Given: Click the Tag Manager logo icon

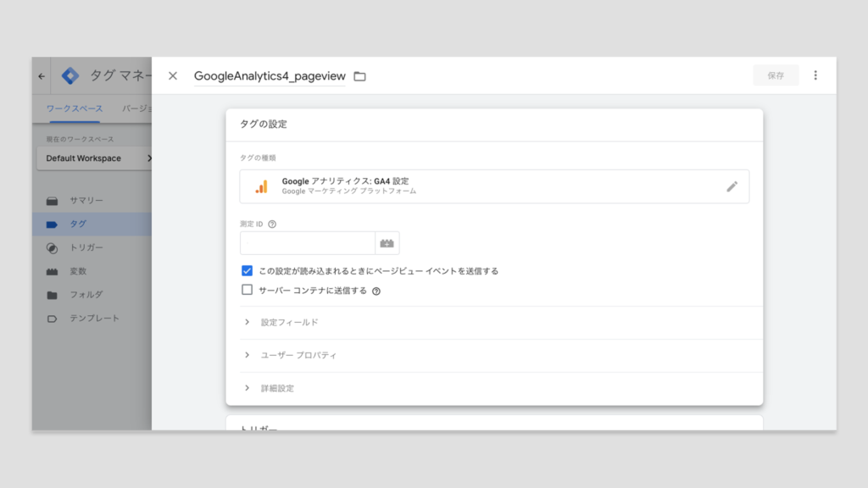Looking at the screenshot, I should point(70,76).
